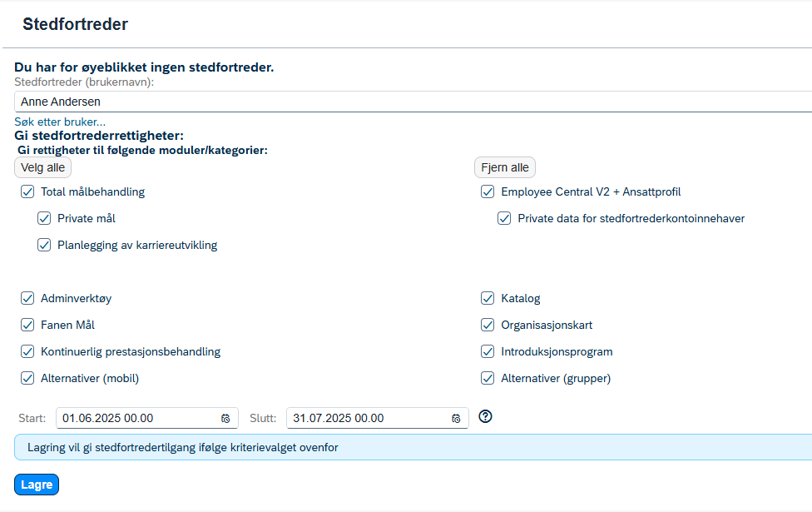Toggle Private data for stedfortrederkontoinnehaver checkbox
The width and height of the screenshot is (812, 512).
[504, 218]
